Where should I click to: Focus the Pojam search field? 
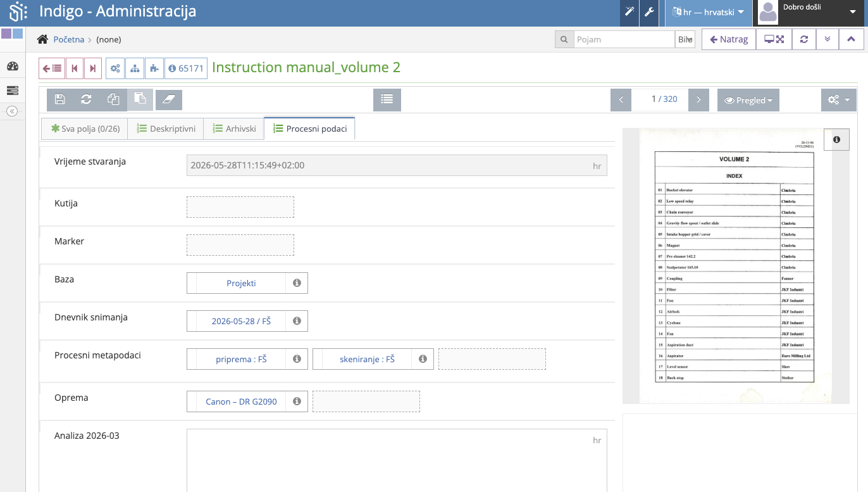coord(624,39)
